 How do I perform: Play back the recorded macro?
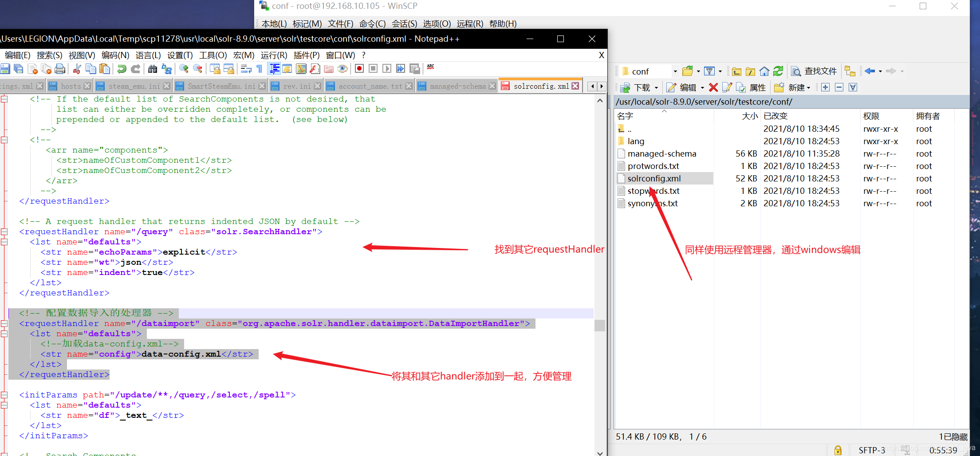pos(387,69)
